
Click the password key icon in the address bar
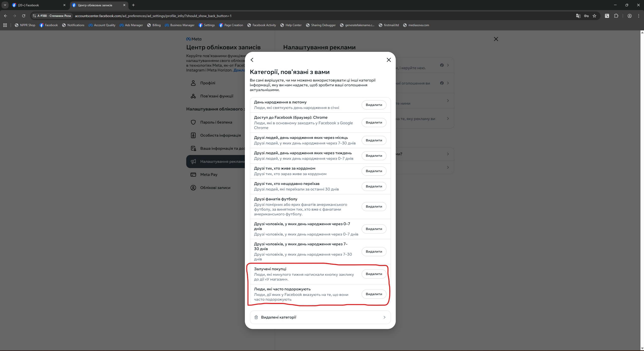point(586,16)
